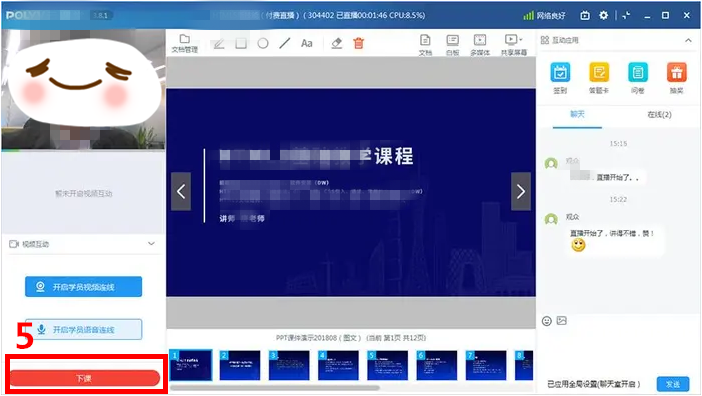
Task: Open the 签到 check-in app
Action: pos(560,78)
